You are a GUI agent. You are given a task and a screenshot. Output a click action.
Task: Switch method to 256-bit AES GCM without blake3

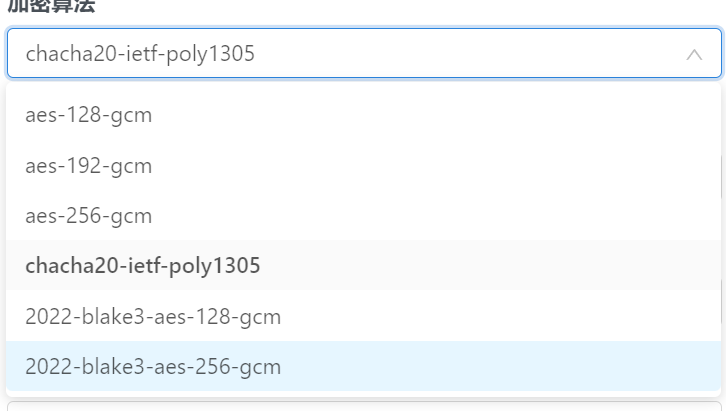coord(363,215)
